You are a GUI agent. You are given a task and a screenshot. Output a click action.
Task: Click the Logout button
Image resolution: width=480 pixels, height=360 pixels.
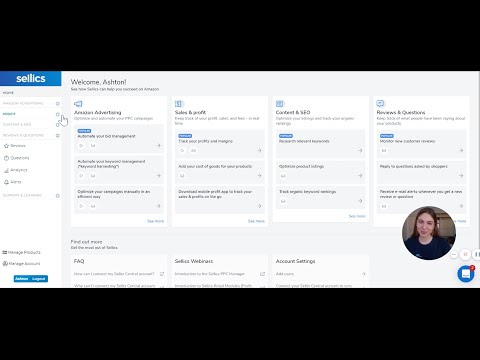pyautogui.click(x=39, y=279)
